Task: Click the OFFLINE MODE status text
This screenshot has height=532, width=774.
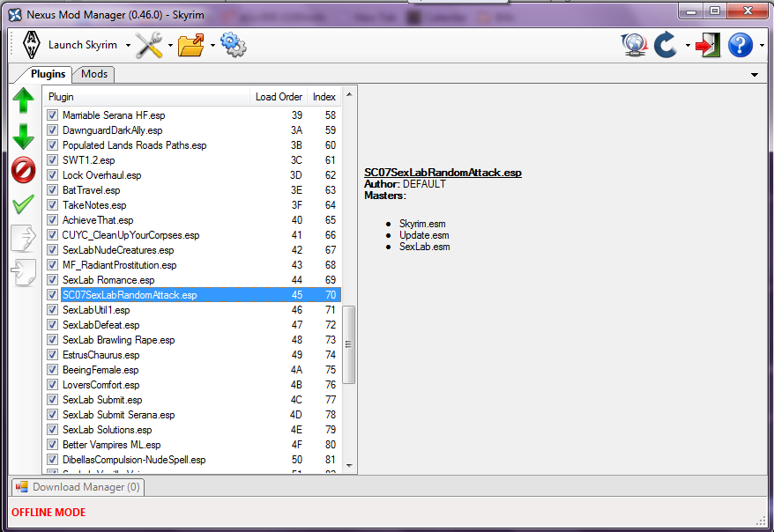Action: coord(48,513)
